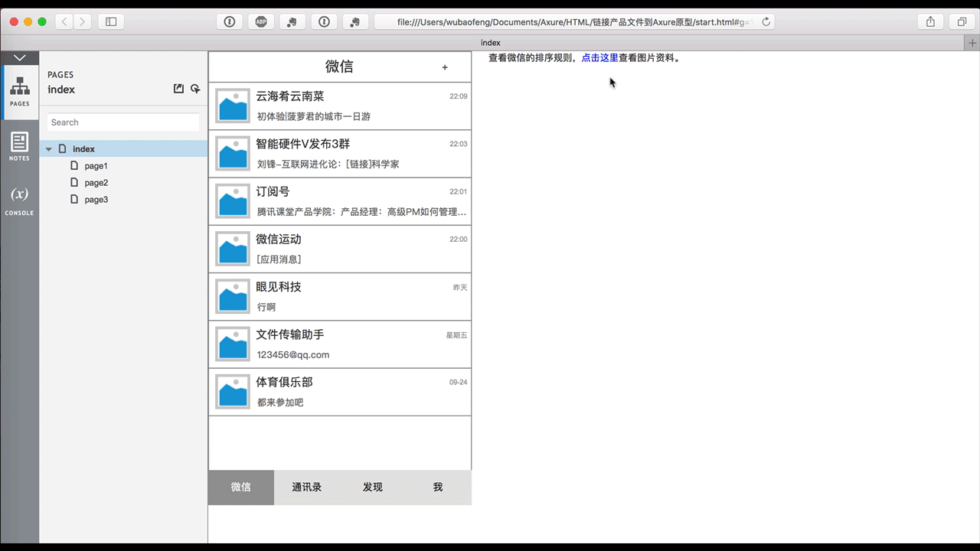Open the 订阅号 avatar image
Viewport: 980px width, 551px height.
pyautogui.click(x=233, y=201)
